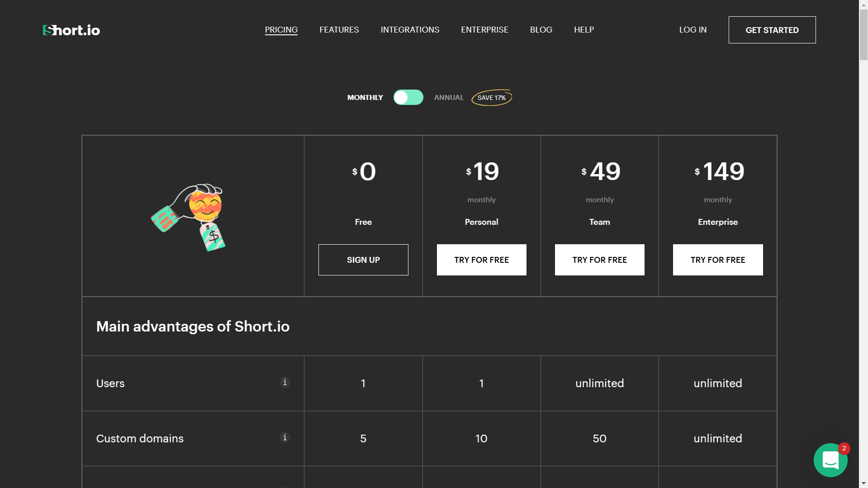The height and width of the screenshot is (488, 868).
Task: Open the Help menu item
Action: (584, 30)
